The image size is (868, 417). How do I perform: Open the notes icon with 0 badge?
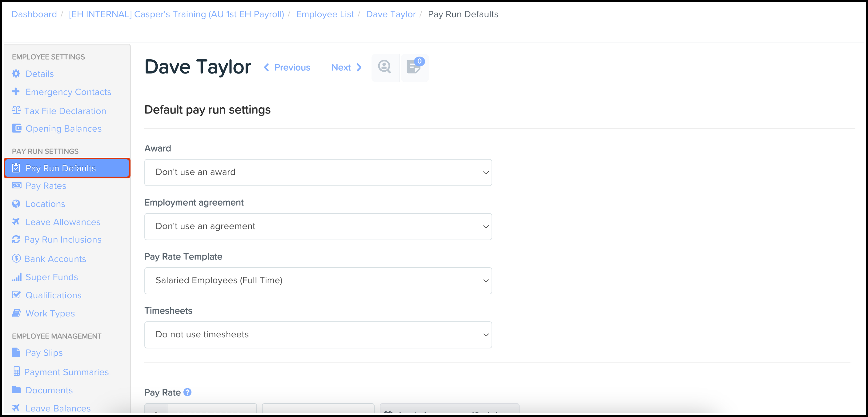click(x=413, y=67)
